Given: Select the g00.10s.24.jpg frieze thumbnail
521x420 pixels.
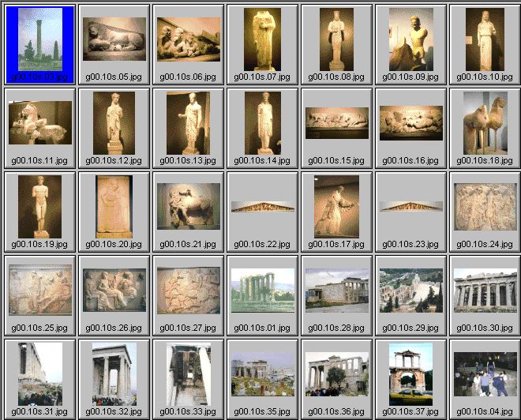Looking at the screenshot, I should [485, 207].
